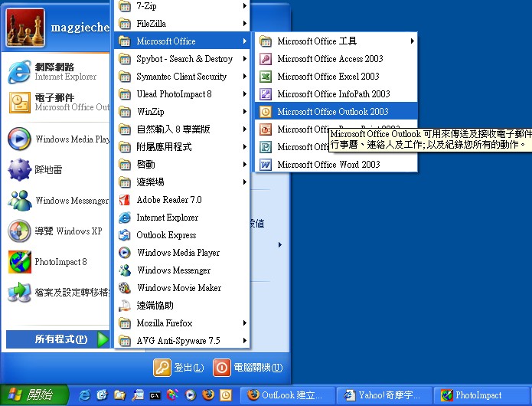Open Microsoft Office Excel 2003
Viewport: 532px width, 406px height.
[x=336, y=77]
